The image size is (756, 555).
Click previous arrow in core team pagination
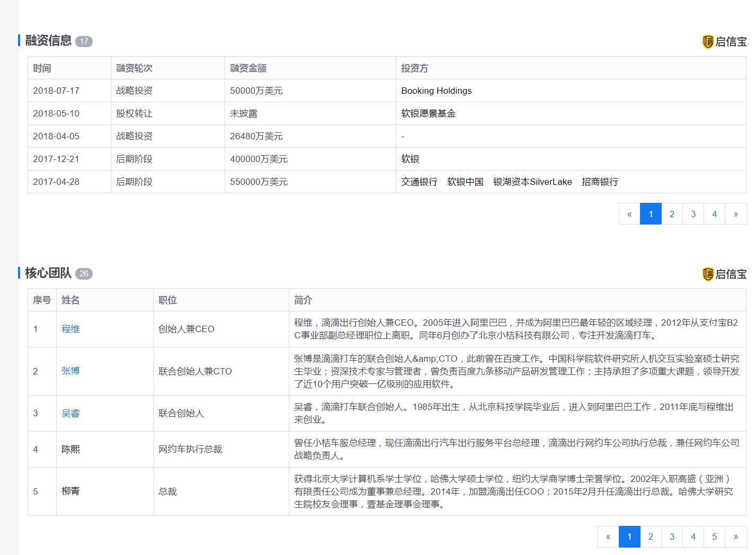[x=608, y=536]
